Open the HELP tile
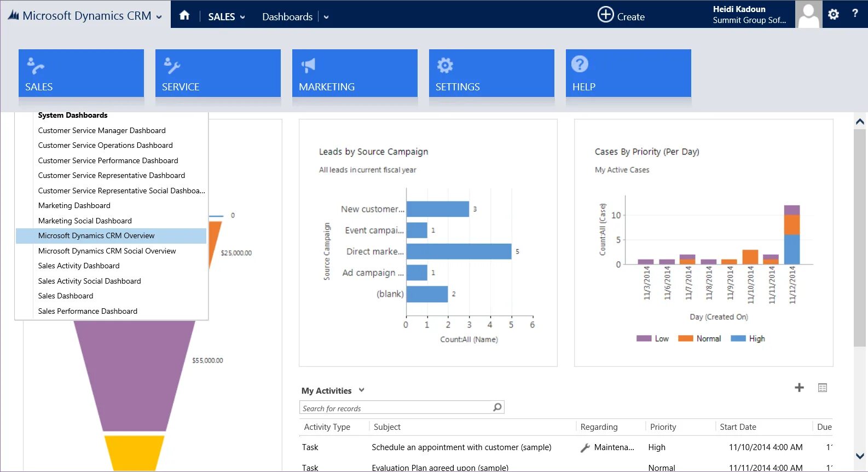 click(628, 73)
